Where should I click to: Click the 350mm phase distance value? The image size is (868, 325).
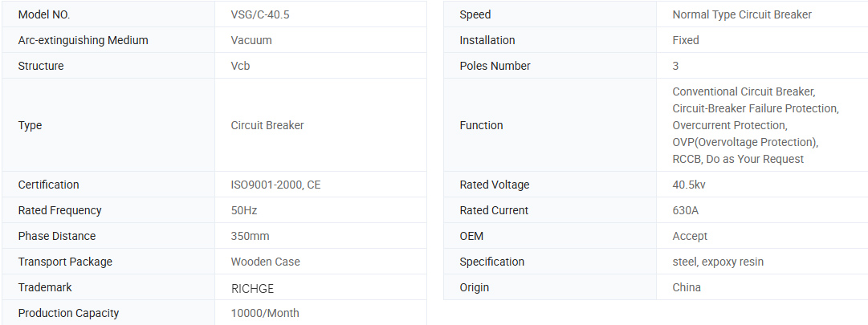pyautogui.click(x=250, y=236)
